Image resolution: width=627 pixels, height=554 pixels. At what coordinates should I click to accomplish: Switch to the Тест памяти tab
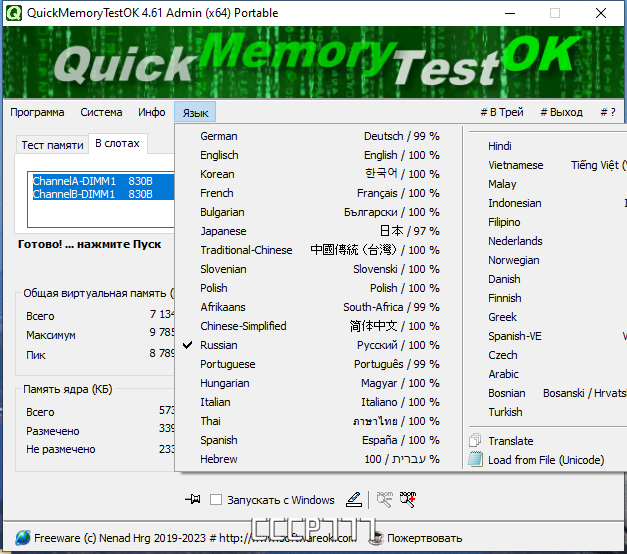52,145
